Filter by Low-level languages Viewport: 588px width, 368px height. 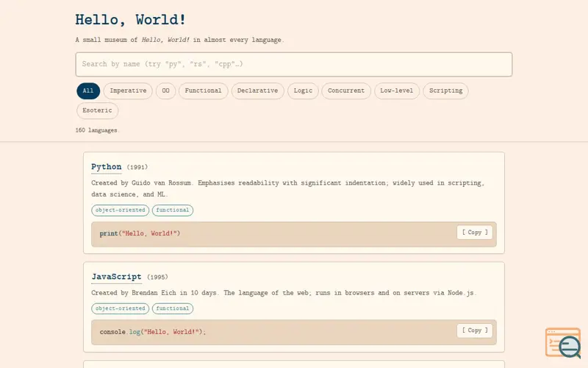(x=397, y=91)
